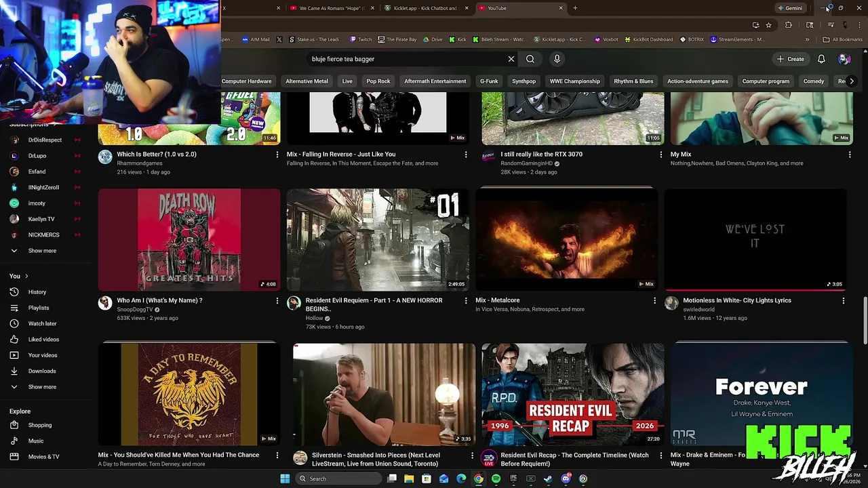868x488 pixels.
Task: Select the Comedy filter chip
Action: [x=814, y=81]
